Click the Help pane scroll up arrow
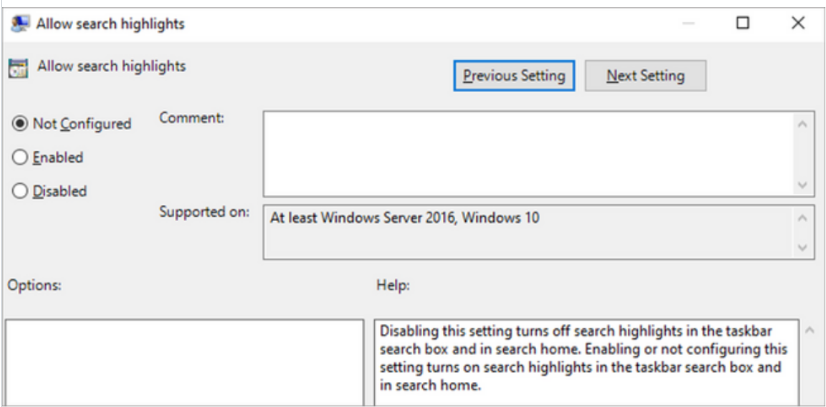The width and height of the screenshot is (826, 407). 809,331
